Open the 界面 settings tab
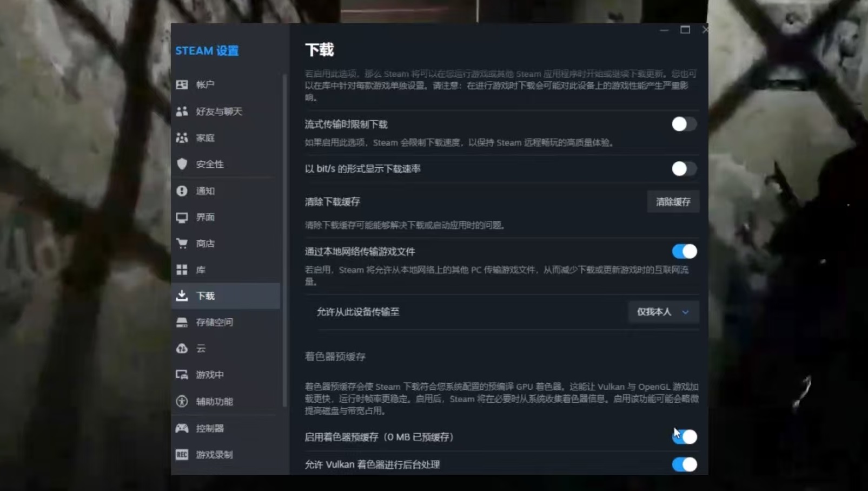This screenshot has width=868, height=491. (205, 217)
